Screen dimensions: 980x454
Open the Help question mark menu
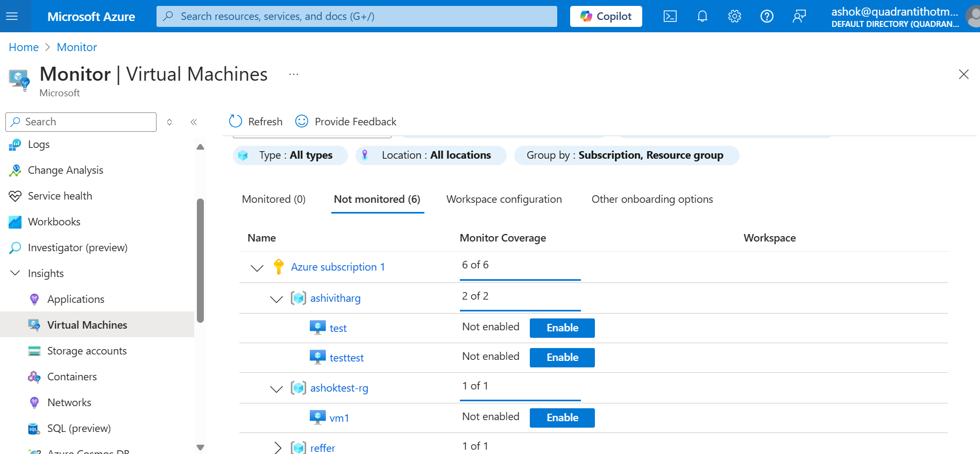coord(767,16)
